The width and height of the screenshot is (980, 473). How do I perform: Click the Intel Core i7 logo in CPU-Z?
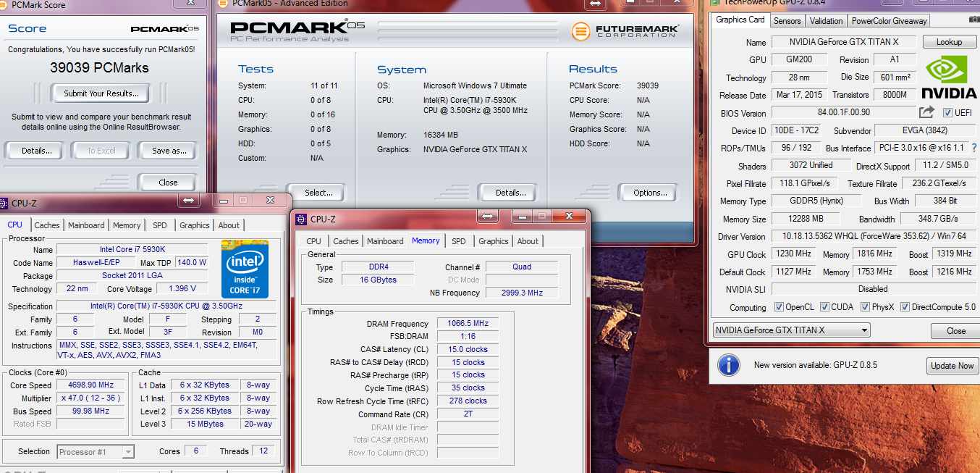pos(245,269)
